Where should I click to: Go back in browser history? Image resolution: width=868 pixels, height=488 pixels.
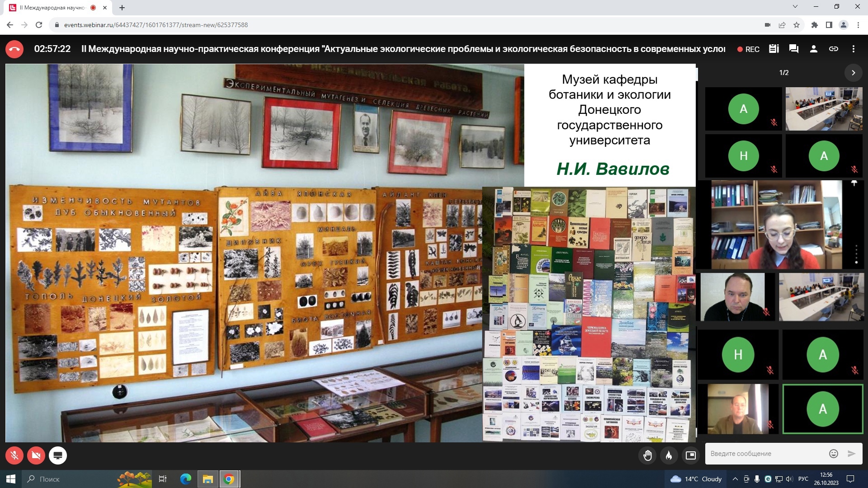click(10, 25)
